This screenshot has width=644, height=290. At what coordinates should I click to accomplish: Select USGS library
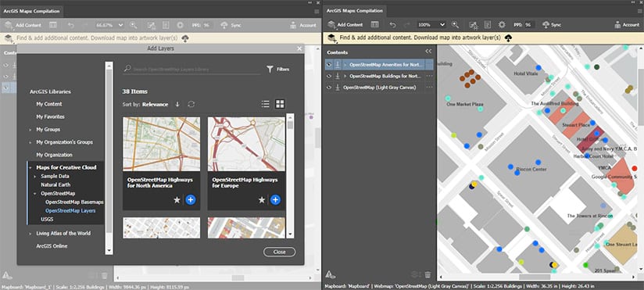(47, 220)
